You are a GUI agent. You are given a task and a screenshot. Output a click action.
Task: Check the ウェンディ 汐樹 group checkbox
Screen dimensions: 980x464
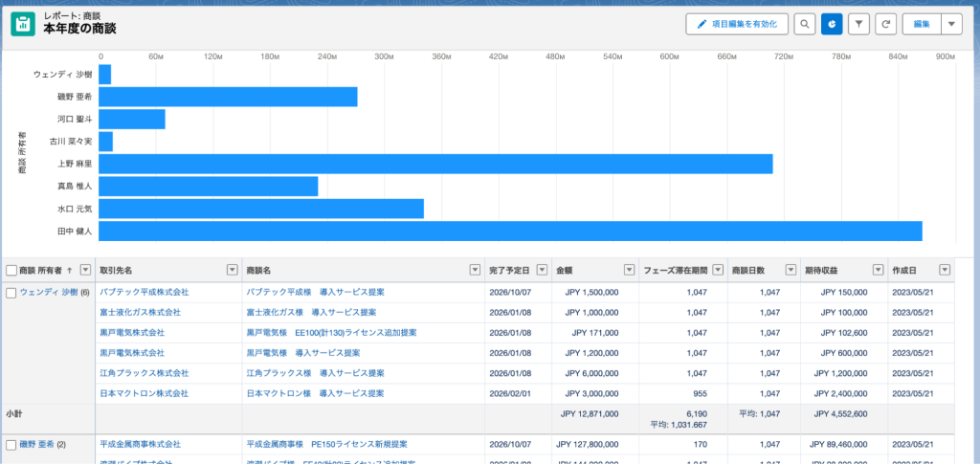click(x=11, y=292)
